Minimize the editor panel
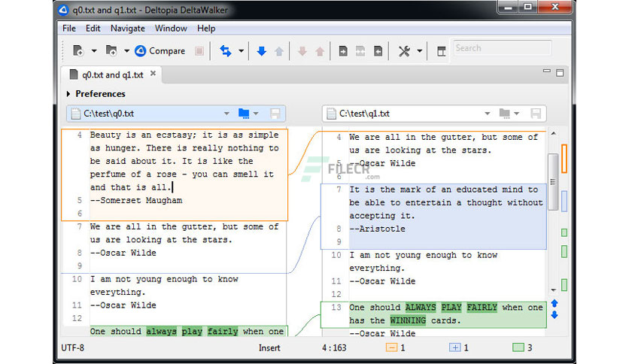 [x=547, y=71]
